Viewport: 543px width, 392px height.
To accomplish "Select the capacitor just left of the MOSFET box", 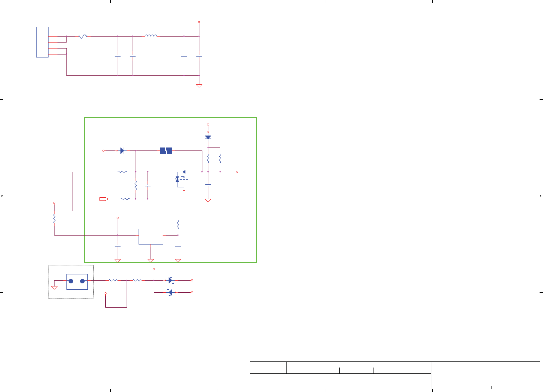I will [x=148, y=185].
